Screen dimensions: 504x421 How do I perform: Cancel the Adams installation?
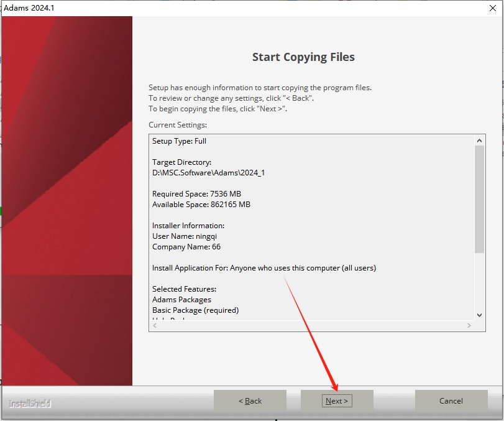(451, 401)
